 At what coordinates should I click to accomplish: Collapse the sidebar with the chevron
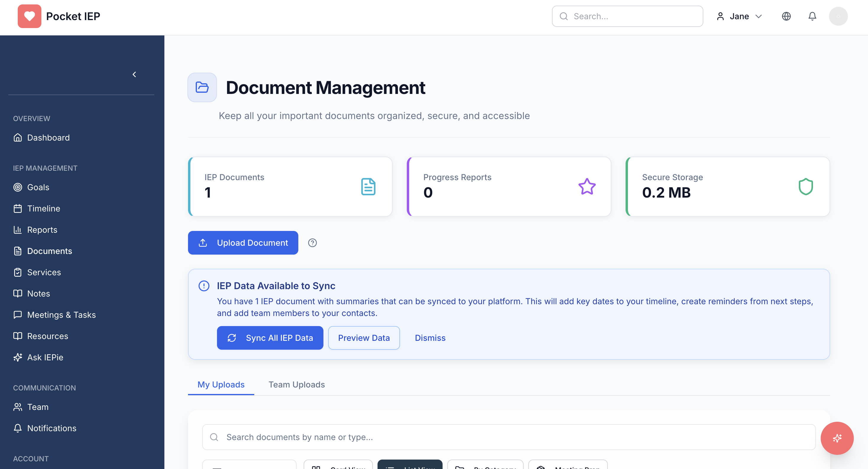click(135, 74)
